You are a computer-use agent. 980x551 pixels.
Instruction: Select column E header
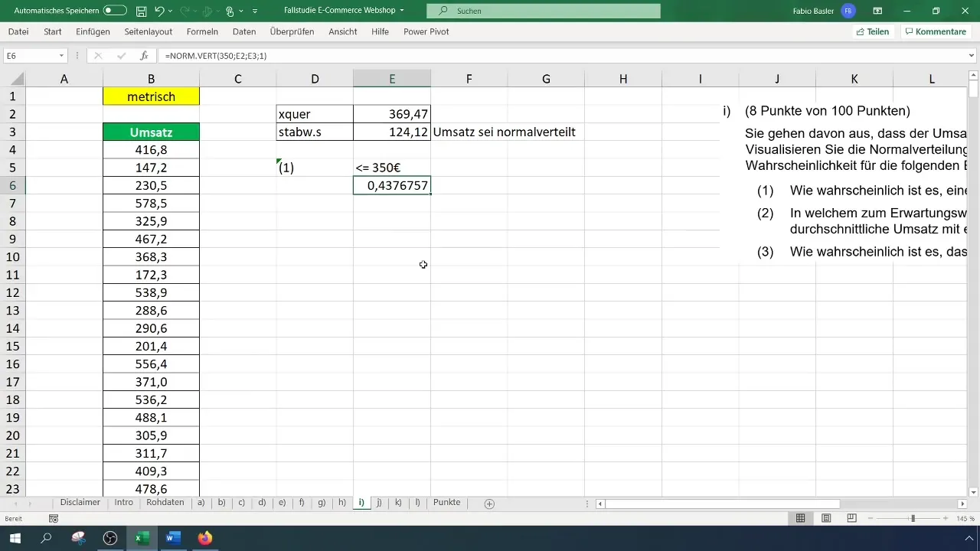392,79
